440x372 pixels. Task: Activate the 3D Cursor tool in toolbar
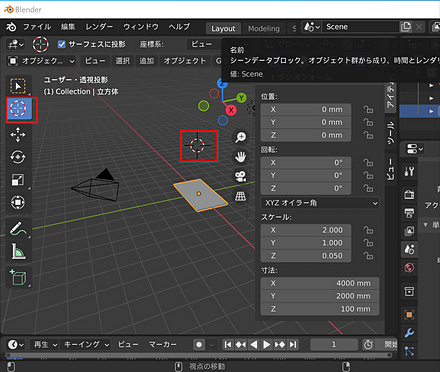pos(19,109)
